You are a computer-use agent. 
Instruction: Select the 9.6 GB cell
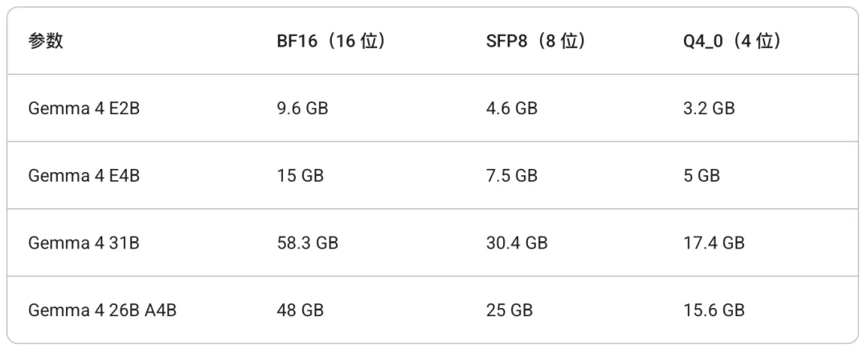(x=304, y=109)
